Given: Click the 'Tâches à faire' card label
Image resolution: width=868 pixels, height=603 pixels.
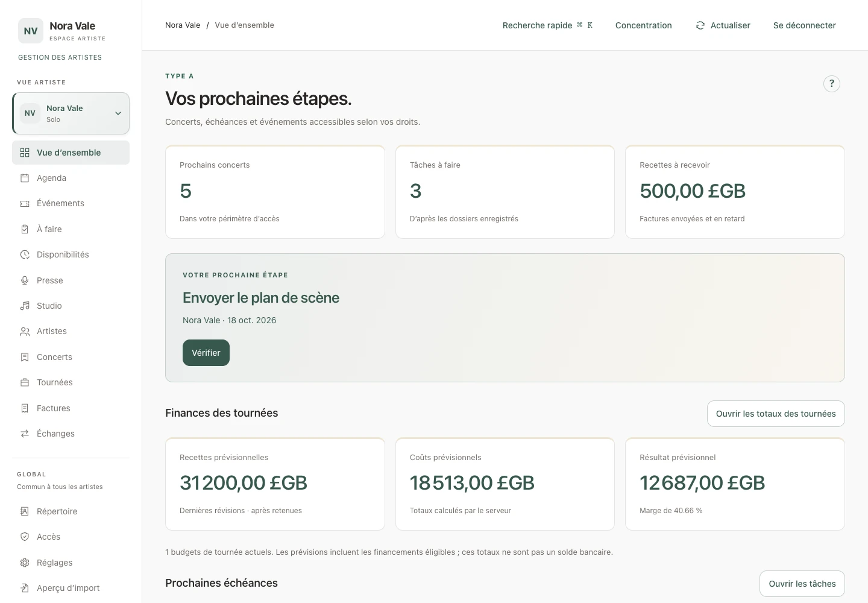Looking at the screenshot, I should click(x=435, y=165).
